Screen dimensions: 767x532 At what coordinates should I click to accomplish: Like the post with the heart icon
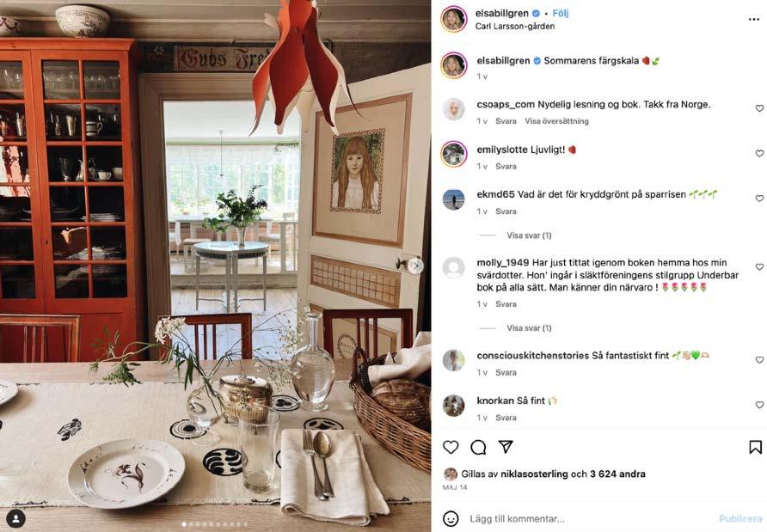click(451, 447)
